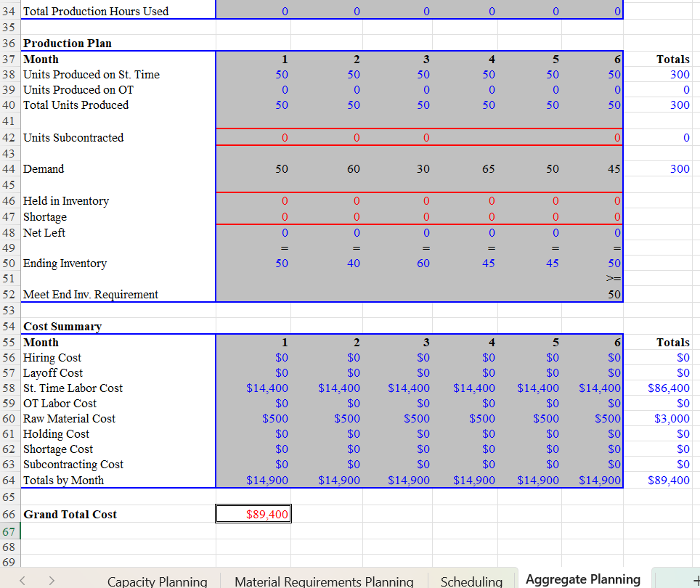Select the Grand Total Cost label cell

pyautogui.click(x=70, y=515)
